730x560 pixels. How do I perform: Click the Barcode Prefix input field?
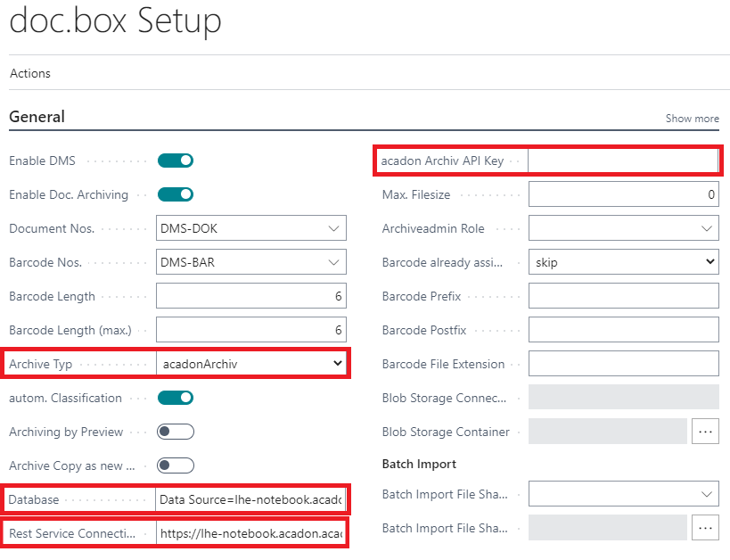(623, 295)
